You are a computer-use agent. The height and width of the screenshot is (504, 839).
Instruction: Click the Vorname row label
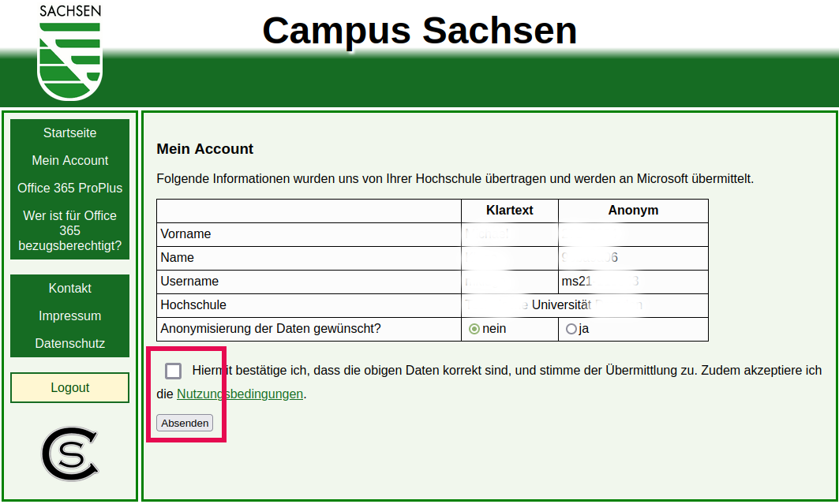click(185, 234)
